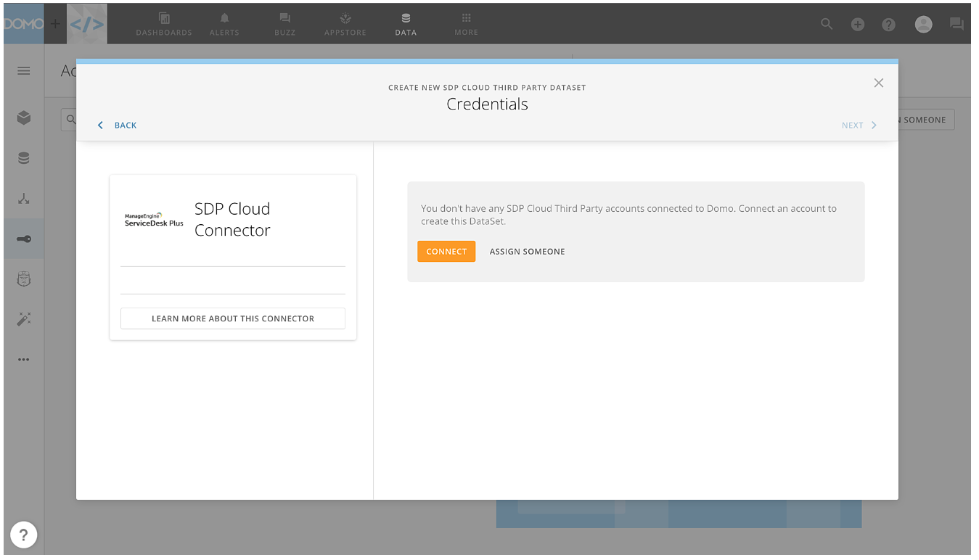This screenshot has width=979, height=560.
Task: Click the SDP Cloud Connector title
Action: pos(232,219)
